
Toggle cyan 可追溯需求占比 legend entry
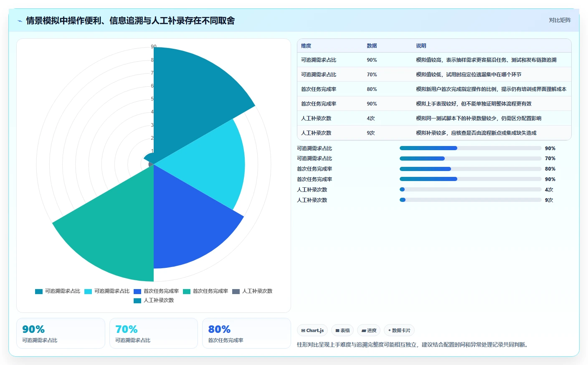click(107, 291)
